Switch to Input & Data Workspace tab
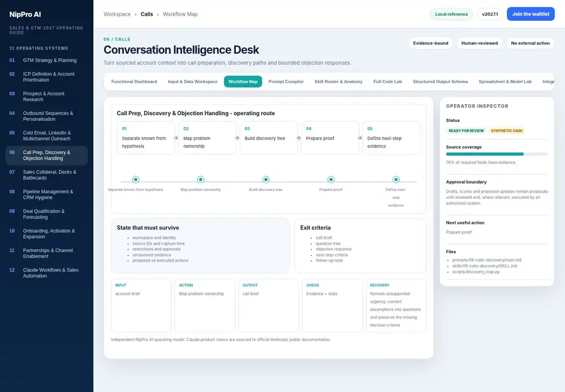565x392 pixels. (x=193, y=82)
